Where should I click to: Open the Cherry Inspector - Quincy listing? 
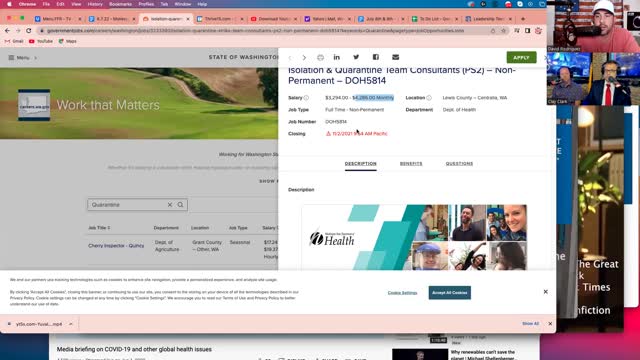(x=116, y=246)
